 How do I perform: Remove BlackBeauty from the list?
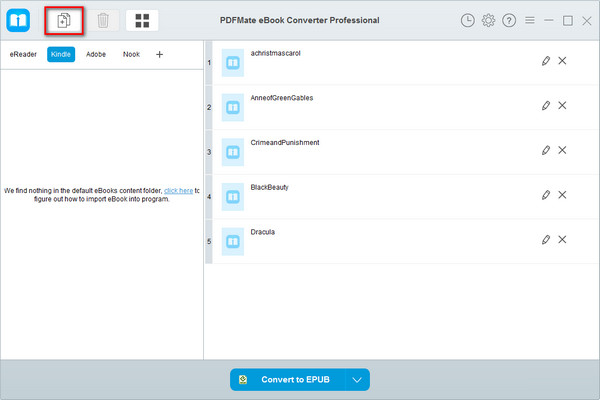coord(562,195)
